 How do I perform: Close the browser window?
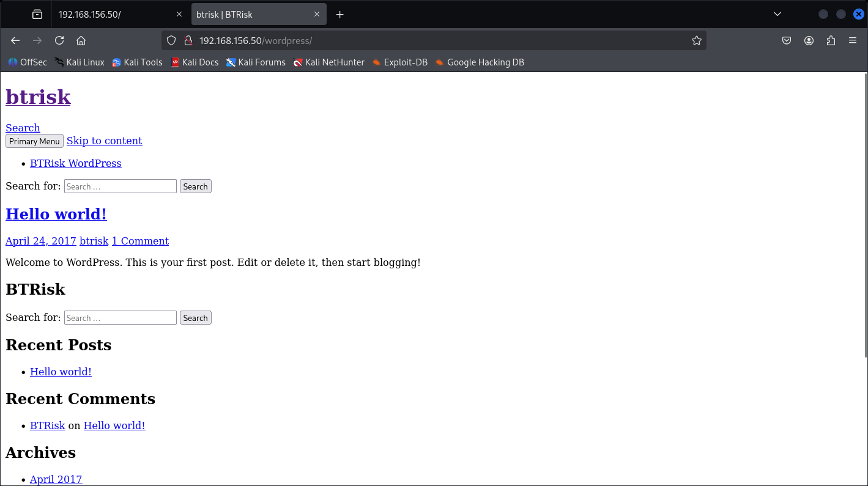859,14
